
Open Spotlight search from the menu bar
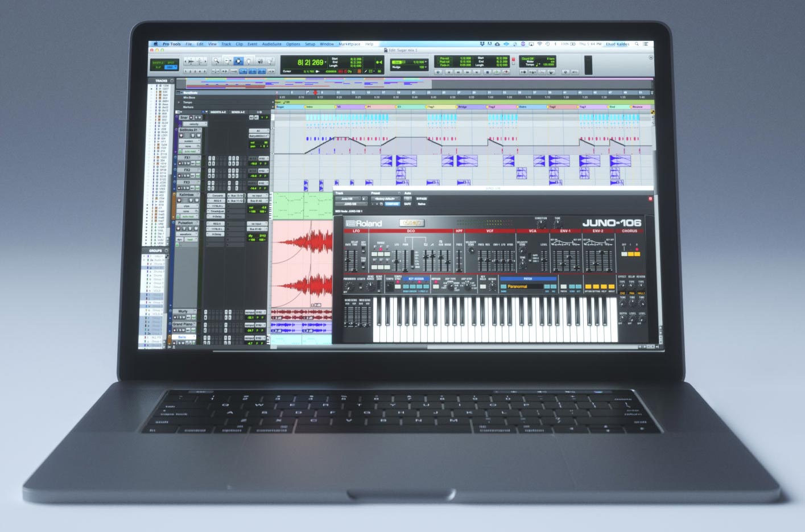tap(637, 44)
